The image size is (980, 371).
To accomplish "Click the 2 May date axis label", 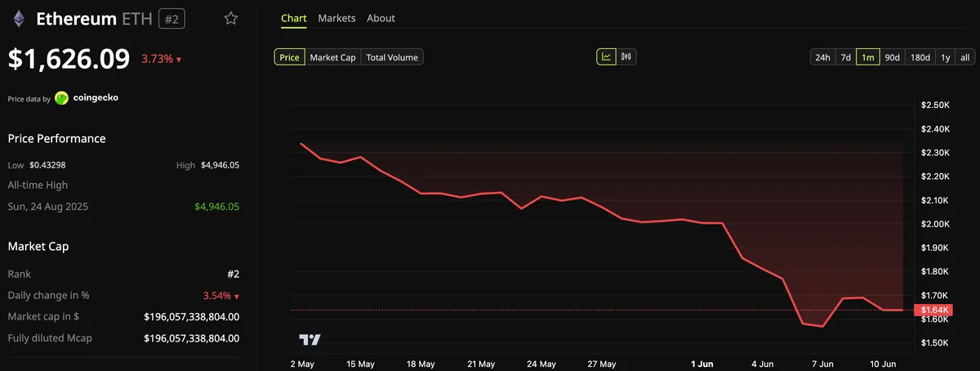I will [x=304, y=364].
